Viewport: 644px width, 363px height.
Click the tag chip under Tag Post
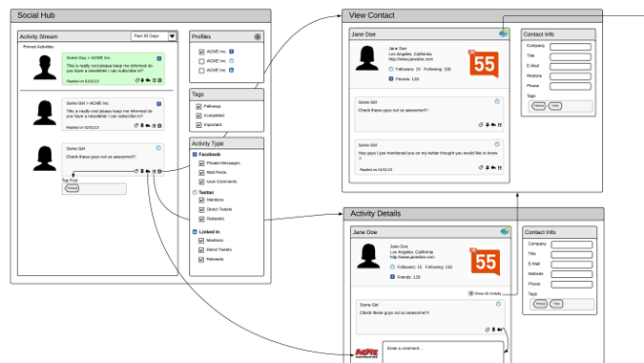click(x=72, y=188)
